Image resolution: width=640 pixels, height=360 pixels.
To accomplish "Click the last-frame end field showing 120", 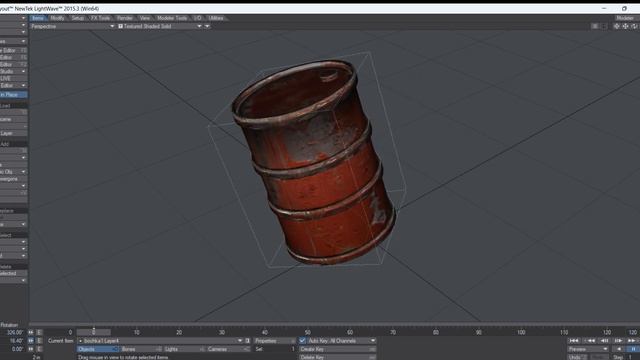I will click(x=632, y=333).
